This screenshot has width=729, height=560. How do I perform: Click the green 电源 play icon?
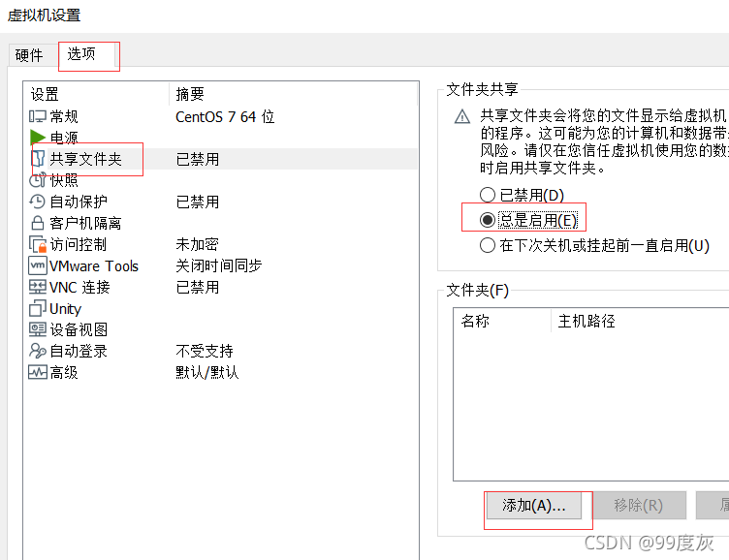coord(37,138)
